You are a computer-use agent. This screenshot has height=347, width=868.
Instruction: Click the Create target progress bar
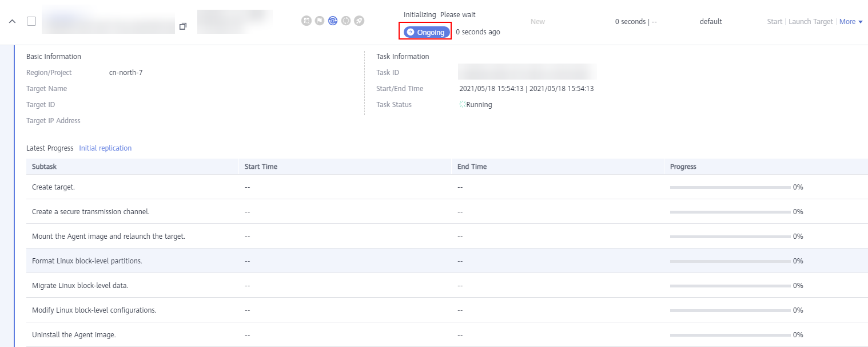(x=730, y=187)
